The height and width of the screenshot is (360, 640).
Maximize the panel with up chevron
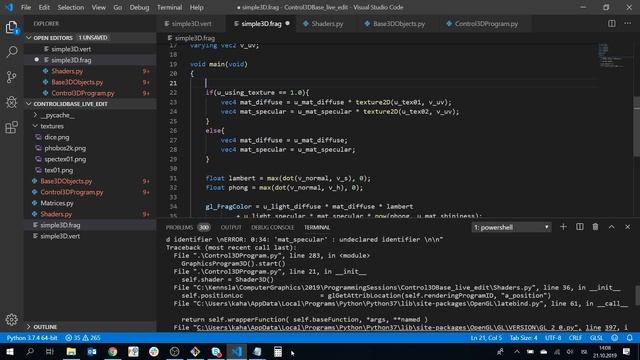[611, 227]
